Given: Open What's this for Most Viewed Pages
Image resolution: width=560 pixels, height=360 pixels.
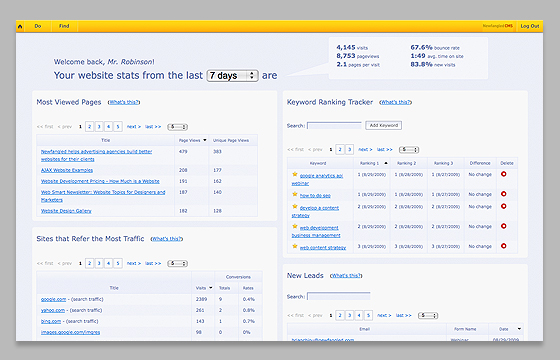Looking at the screenshot, I should pyautogui.click(x=124, y=102).
